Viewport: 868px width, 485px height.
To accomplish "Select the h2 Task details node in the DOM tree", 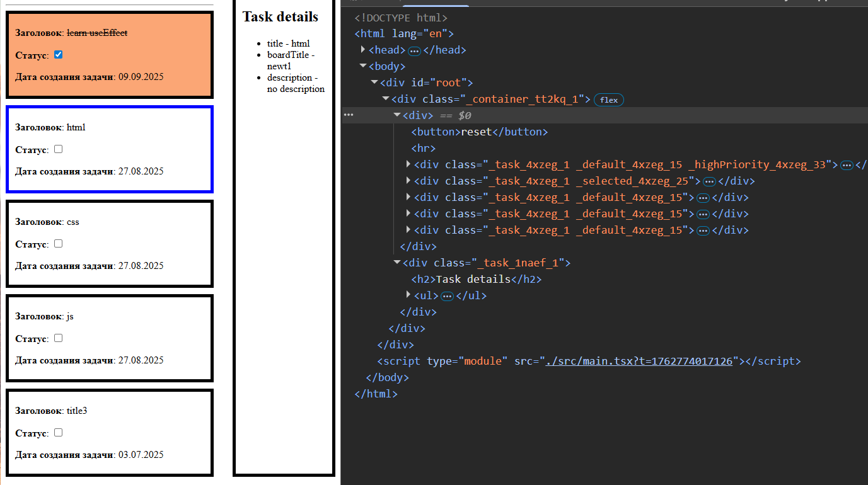I will pos(476,279).
